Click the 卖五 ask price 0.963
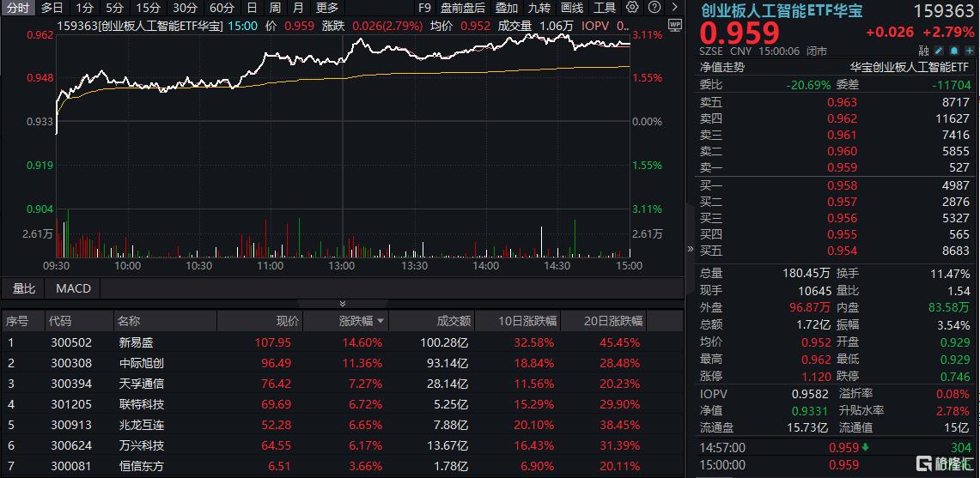Viewport: 980px width, 478px height. (842, 102)
